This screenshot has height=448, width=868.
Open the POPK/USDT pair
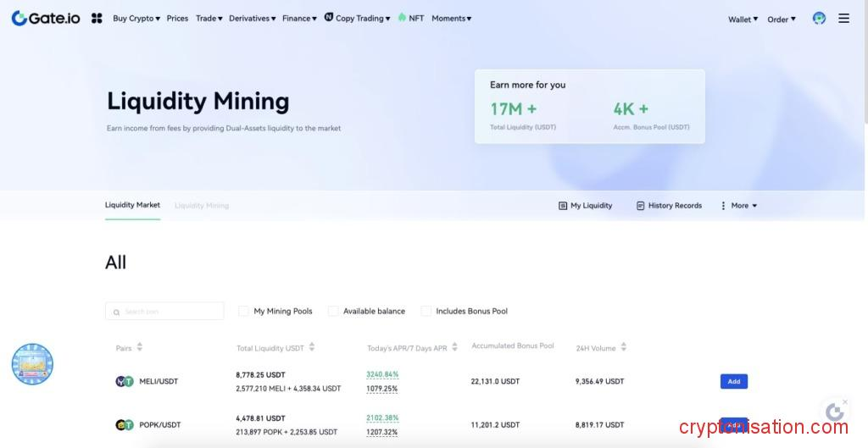[x=160, y=425]
